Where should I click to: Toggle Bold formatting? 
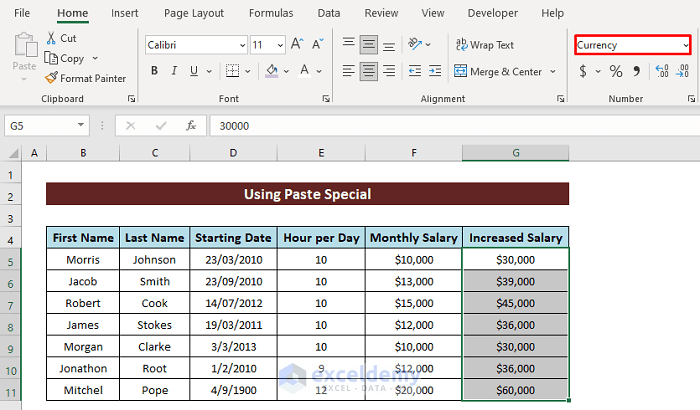[154, 71]
